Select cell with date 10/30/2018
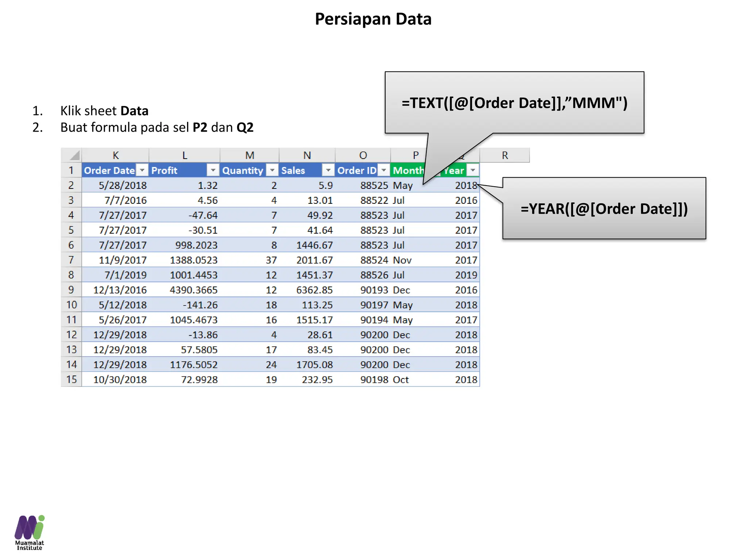Viewport: 747px width, 560px height. (115, 380)
